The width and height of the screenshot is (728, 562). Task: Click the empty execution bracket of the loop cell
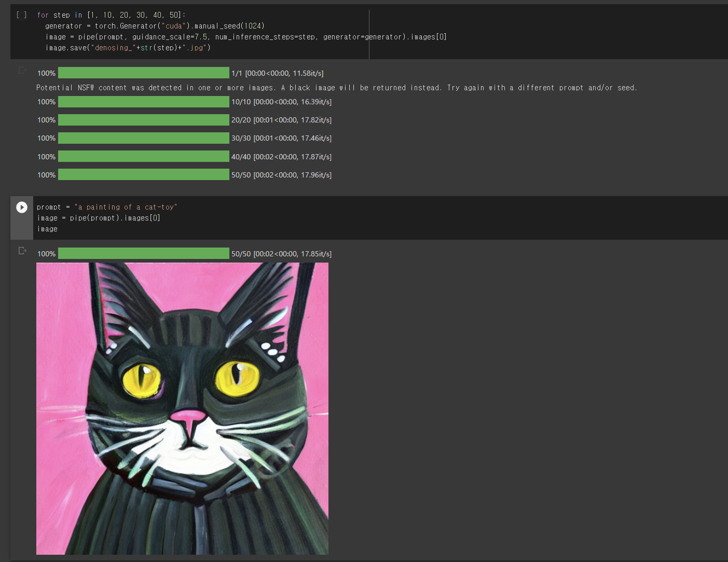click(21, 15)
